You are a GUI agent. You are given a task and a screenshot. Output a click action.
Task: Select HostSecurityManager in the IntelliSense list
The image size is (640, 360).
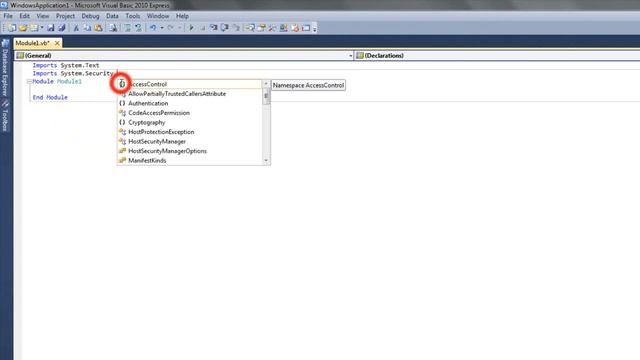coord(189,141)
